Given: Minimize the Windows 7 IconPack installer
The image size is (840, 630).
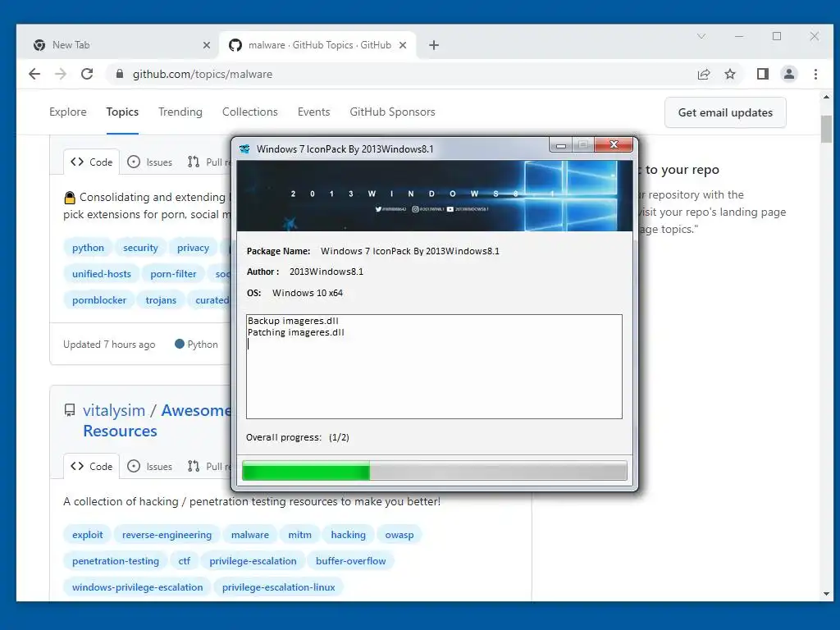Looking at the screenshot, I should tap(560, 145).
